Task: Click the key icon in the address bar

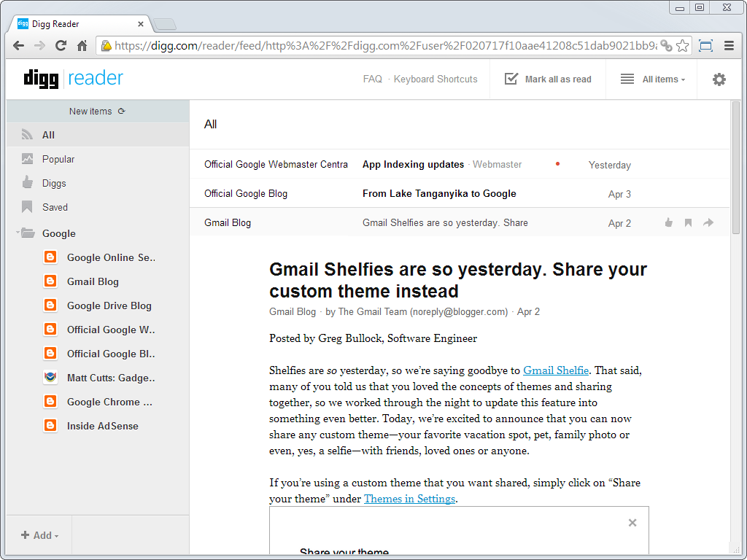Action: tap(667, 46)
